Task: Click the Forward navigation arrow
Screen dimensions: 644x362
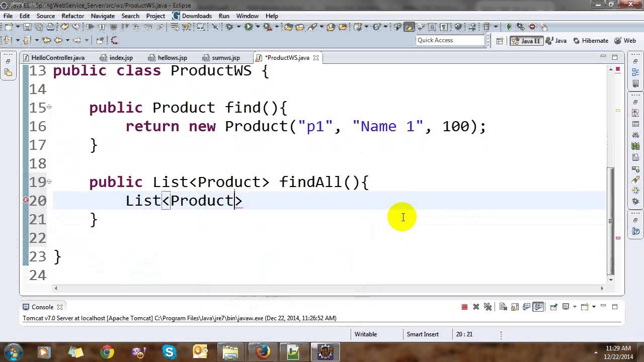Action: (77, 40)
